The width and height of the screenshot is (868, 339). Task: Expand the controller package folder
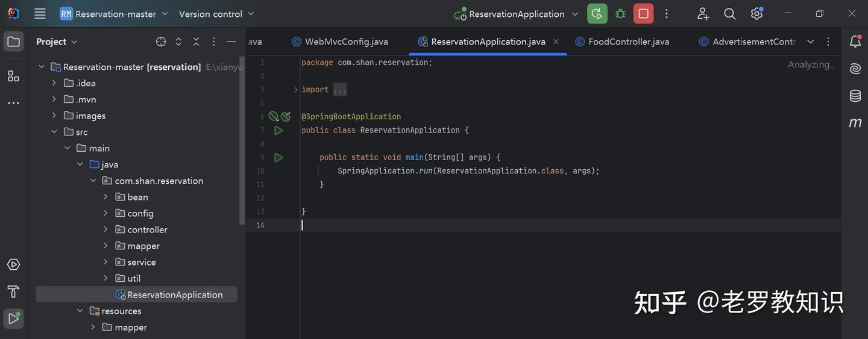(105, 229)
